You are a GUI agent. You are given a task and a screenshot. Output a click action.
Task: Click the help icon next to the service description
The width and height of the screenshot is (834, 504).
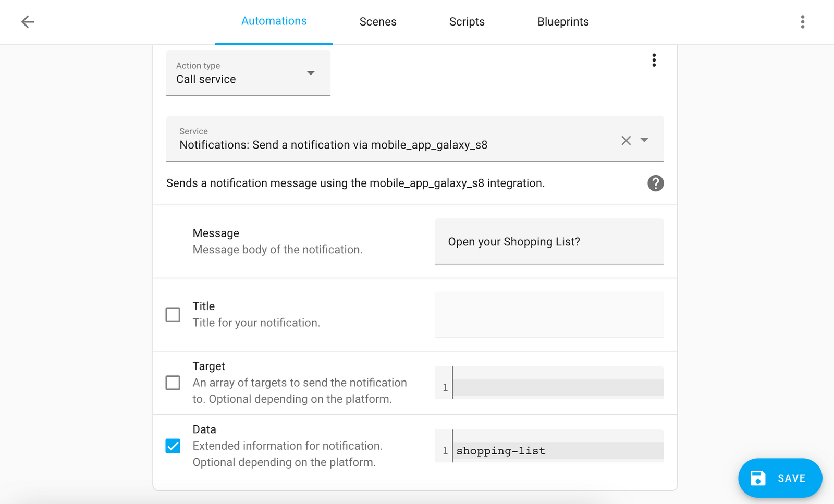(655, 183)
